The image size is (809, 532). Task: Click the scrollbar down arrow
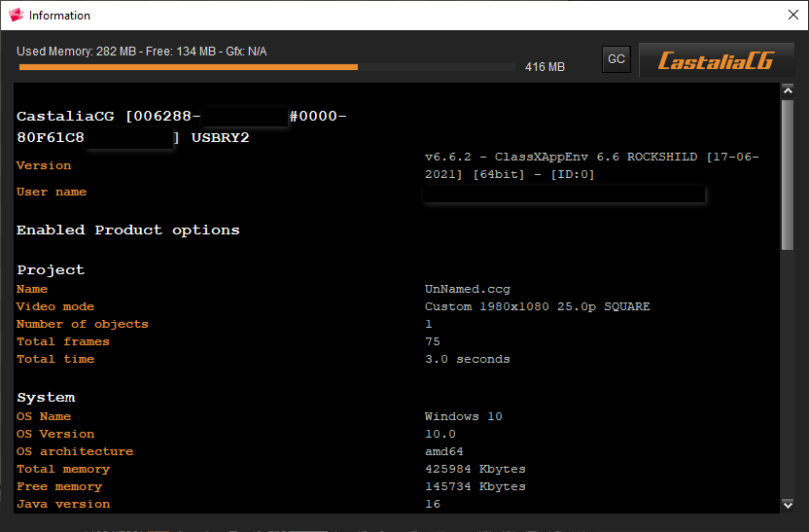(788, 504)
